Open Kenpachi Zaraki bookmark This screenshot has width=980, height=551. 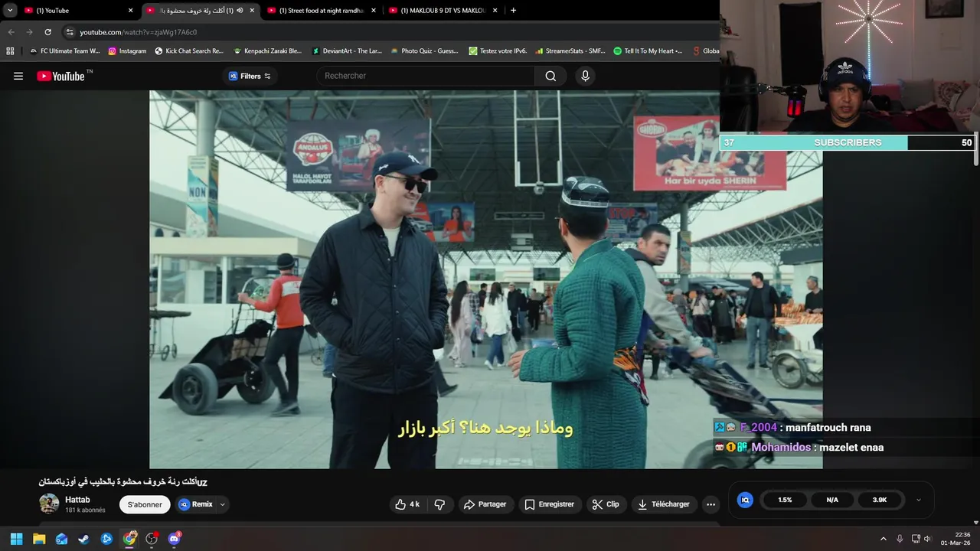pos(267,51)
